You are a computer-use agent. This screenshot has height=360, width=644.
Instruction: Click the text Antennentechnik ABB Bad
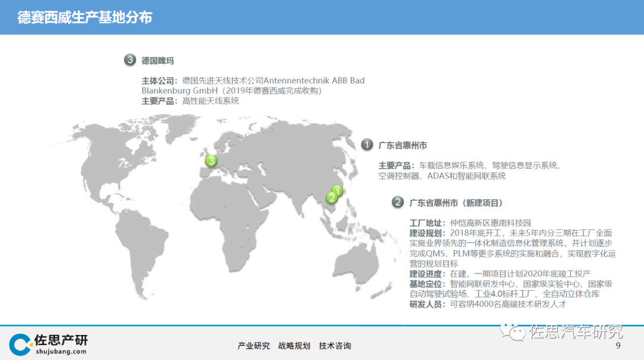314,80
